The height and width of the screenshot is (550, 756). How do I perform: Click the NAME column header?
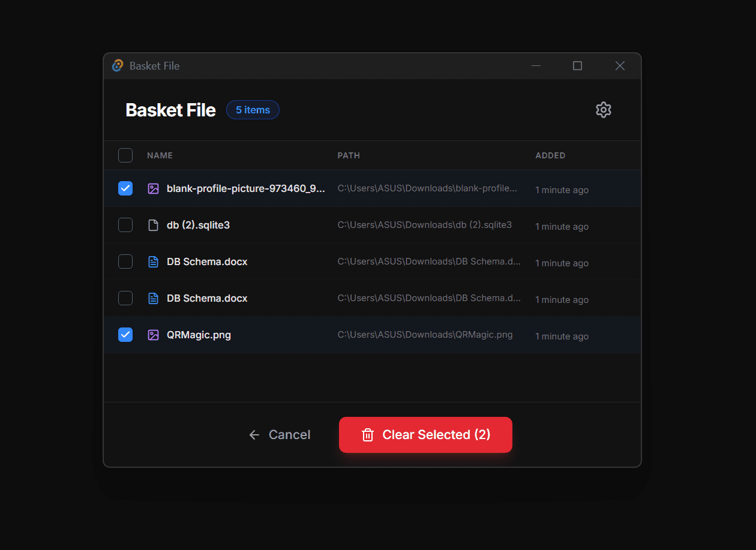click(160, 155)
